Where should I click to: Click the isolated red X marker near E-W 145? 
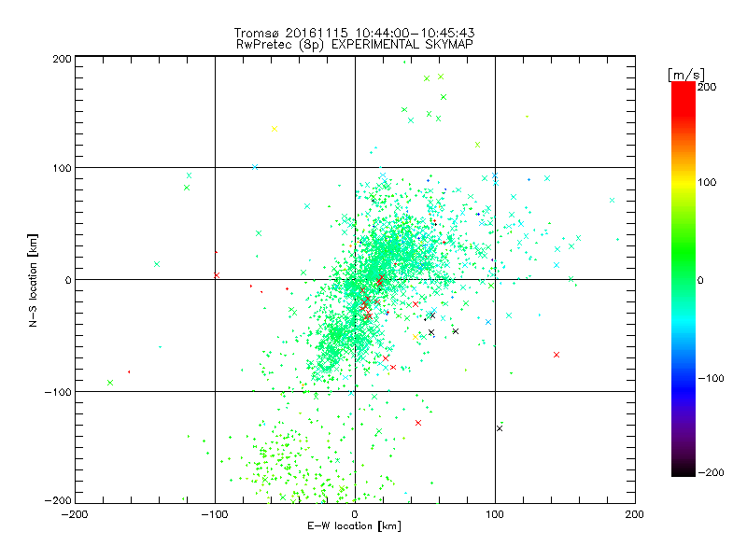coord(557,355)
